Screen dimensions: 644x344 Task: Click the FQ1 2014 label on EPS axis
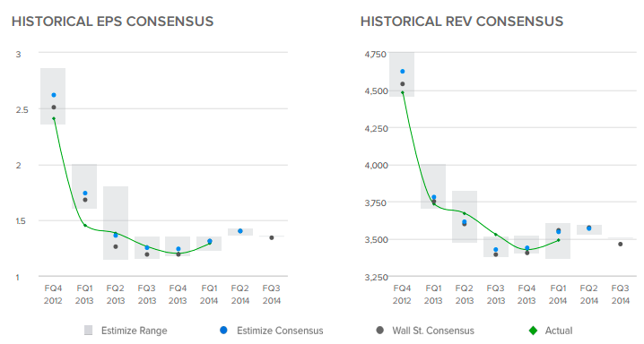pos(209,295)
